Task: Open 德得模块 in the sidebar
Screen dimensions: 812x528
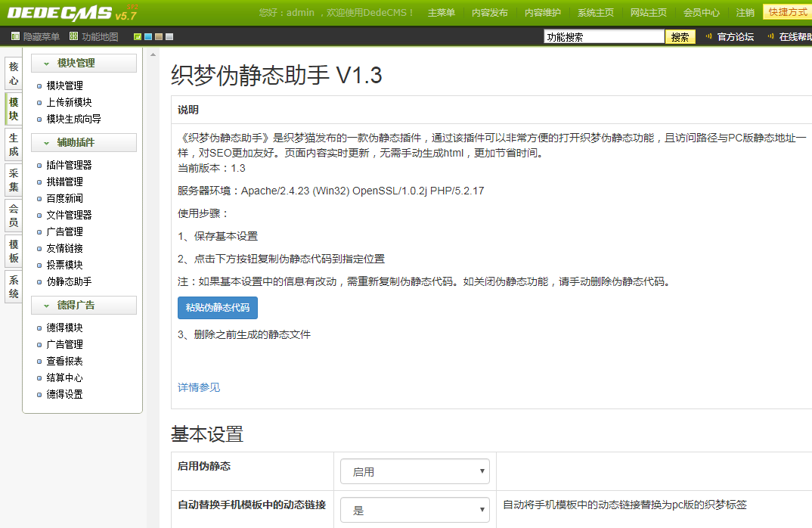Action: [x=65, y=328]
